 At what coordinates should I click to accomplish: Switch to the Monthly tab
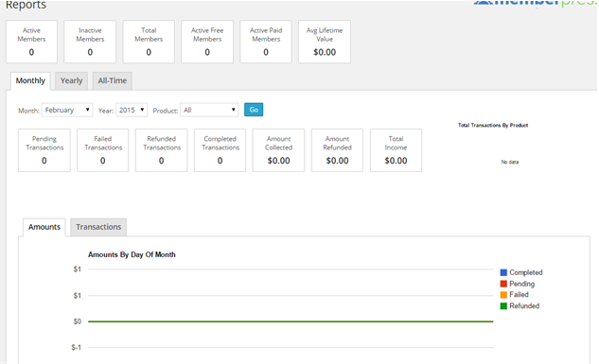[x=30, y=81]
